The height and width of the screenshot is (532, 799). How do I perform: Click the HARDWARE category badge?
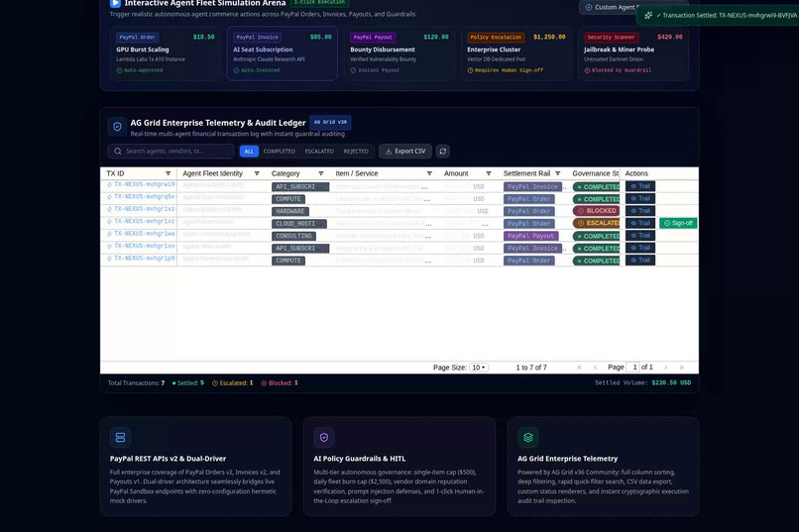coord(289,211)
